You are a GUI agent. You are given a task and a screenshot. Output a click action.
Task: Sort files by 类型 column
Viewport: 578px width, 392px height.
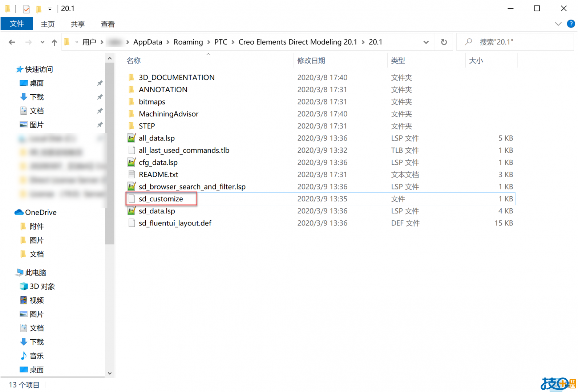coord(398,61)
